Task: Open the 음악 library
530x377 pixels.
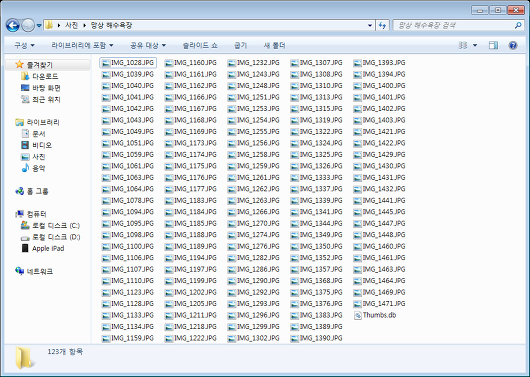Action: click(x=39, y=168)
